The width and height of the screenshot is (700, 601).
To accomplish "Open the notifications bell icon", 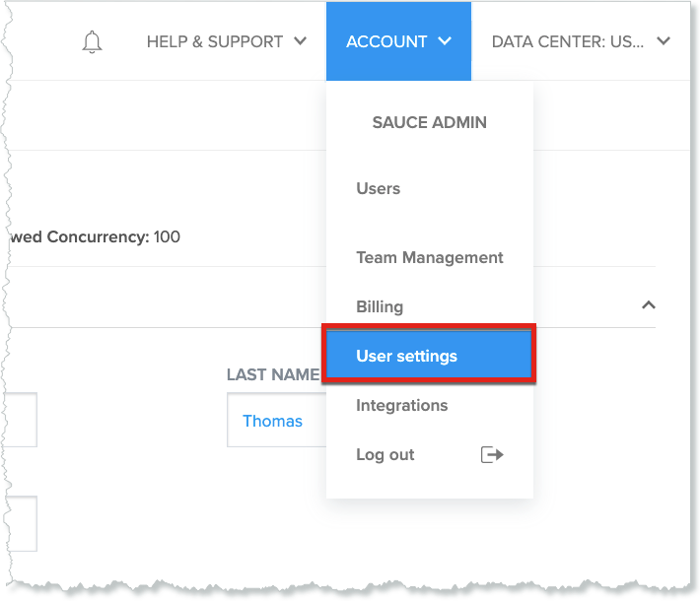I will coord(93,41).
